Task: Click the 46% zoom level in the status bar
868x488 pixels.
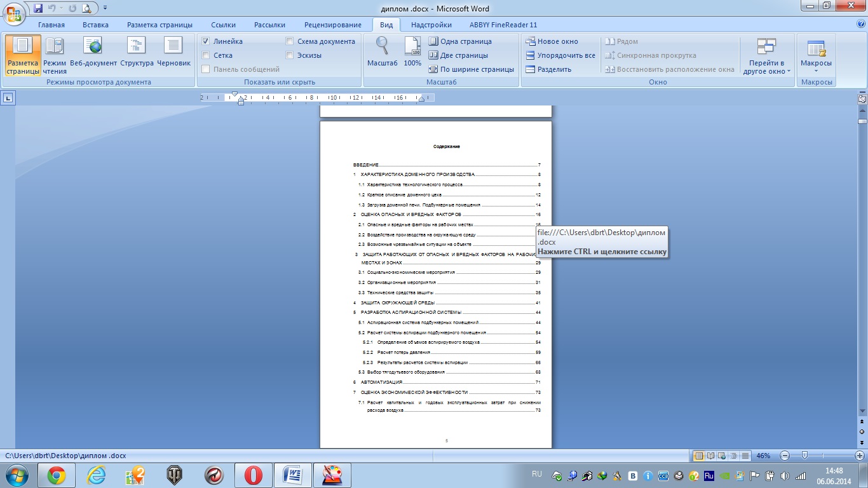Action: [763, 456]
